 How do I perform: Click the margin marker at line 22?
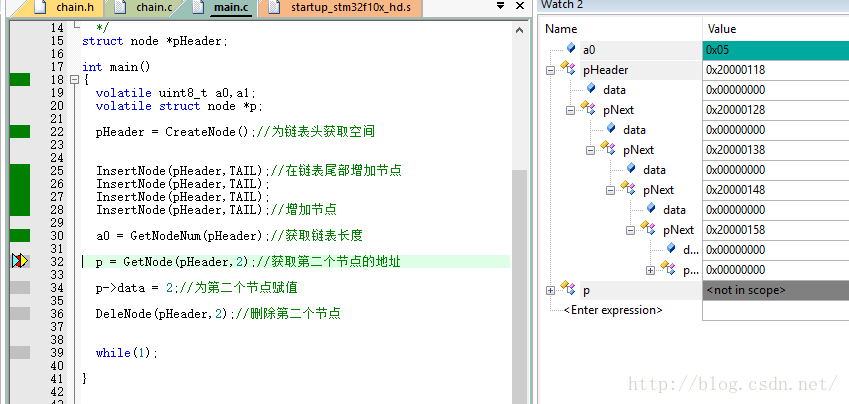click(20, 132)
